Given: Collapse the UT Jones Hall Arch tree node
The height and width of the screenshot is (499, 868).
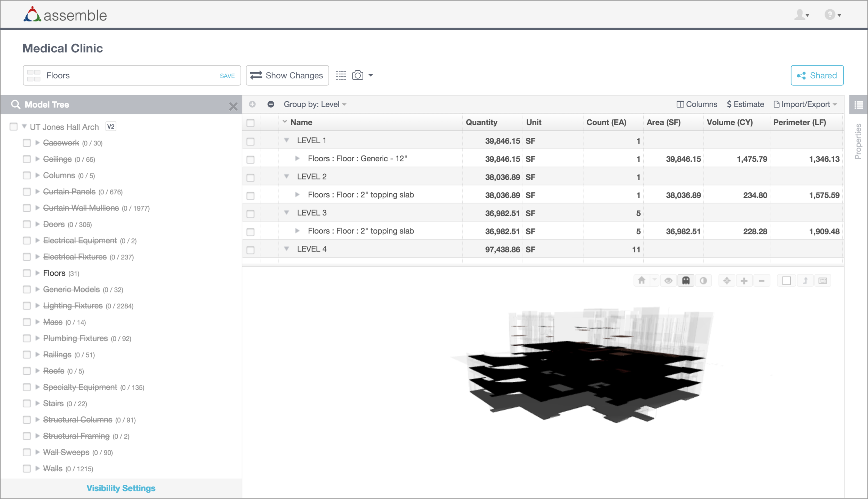Looking at the screenshot, I should (24, 126).
